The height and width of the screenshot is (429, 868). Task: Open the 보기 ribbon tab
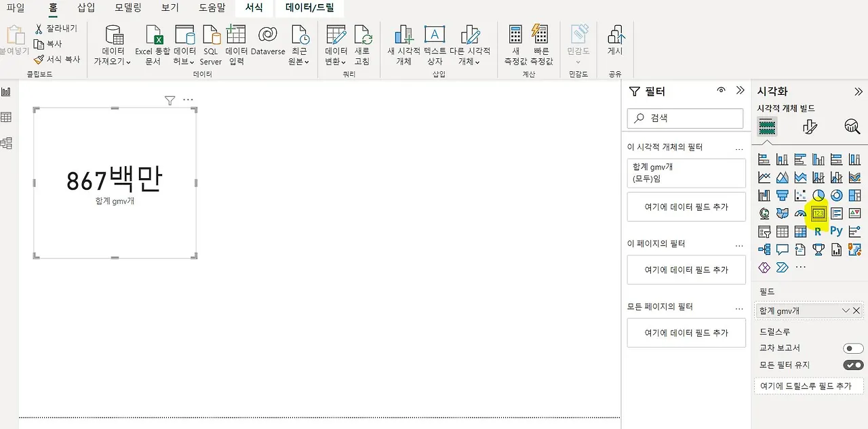point(170,8)
